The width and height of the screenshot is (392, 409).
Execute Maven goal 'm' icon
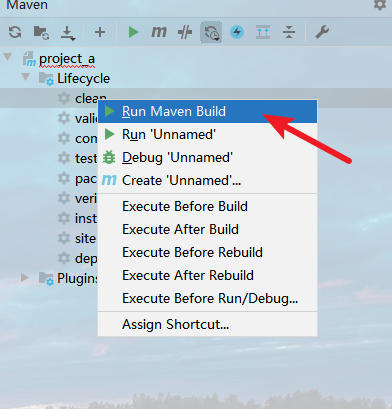pos(159,32)
